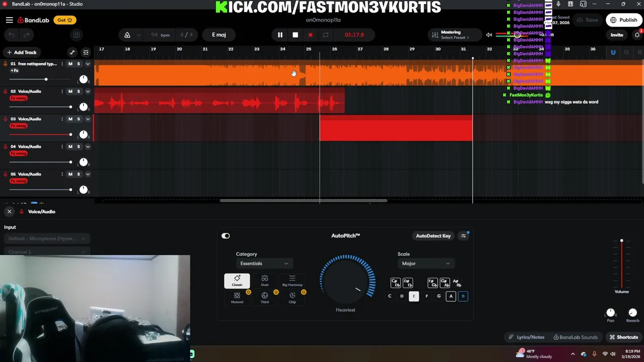Select the F note key
Image resolution: width=644 pixels, height=362 pixels.
pos(427,296)
